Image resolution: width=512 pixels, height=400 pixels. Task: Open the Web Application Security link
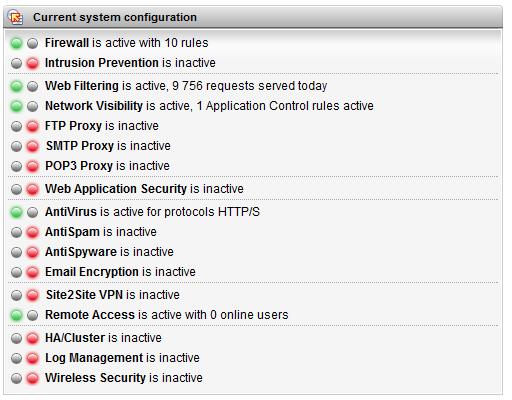coord(116,189)
